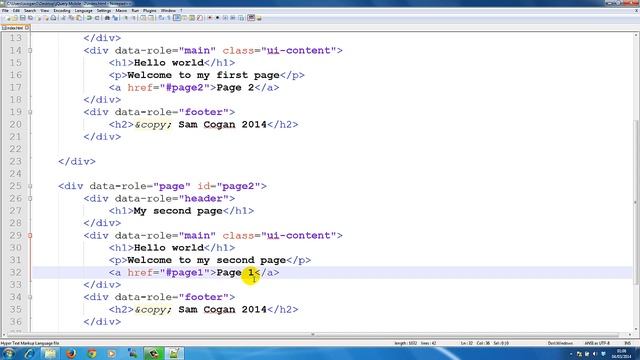
Task: Place cursor in "My second page" heading text
Action: [178, 211]
